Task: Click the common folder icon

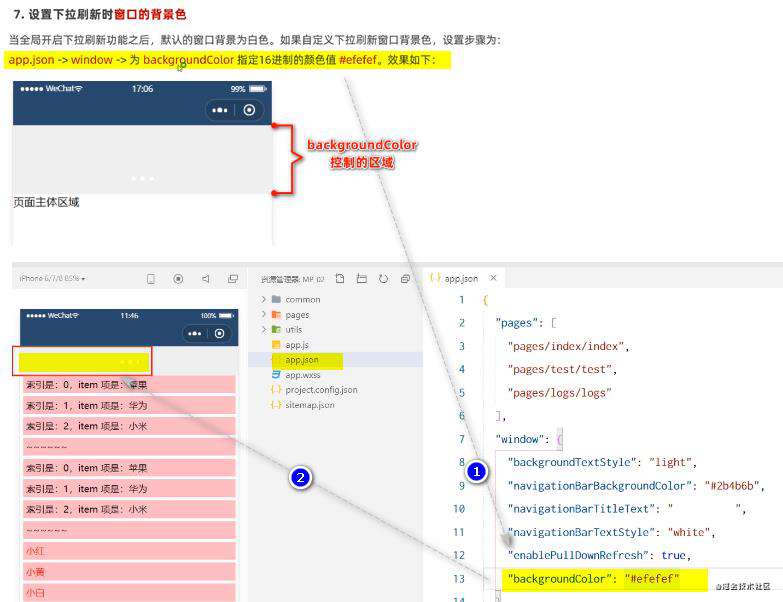Action: point(276,299)
